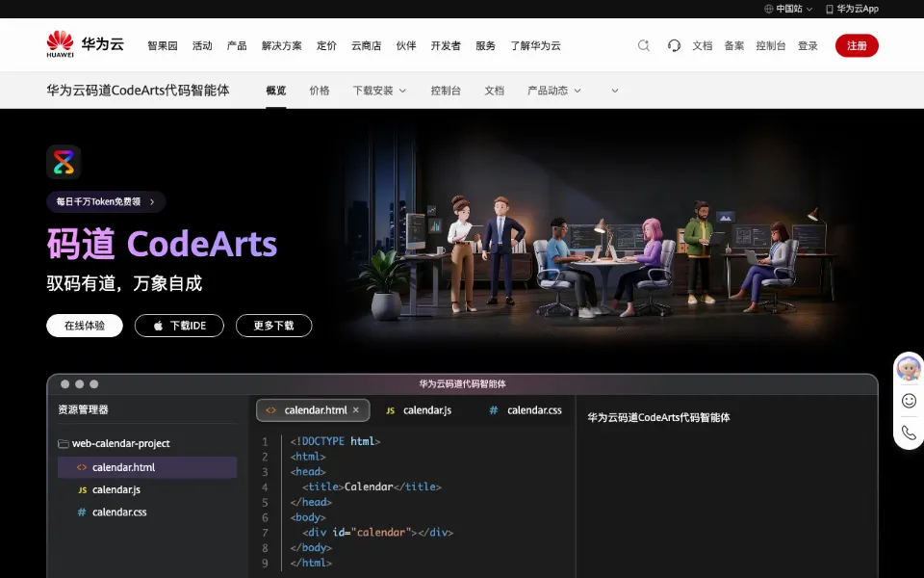This screenshot has width=924, height=578.
Task: Open the 伙伴 menu
Action: pos(406,45)
